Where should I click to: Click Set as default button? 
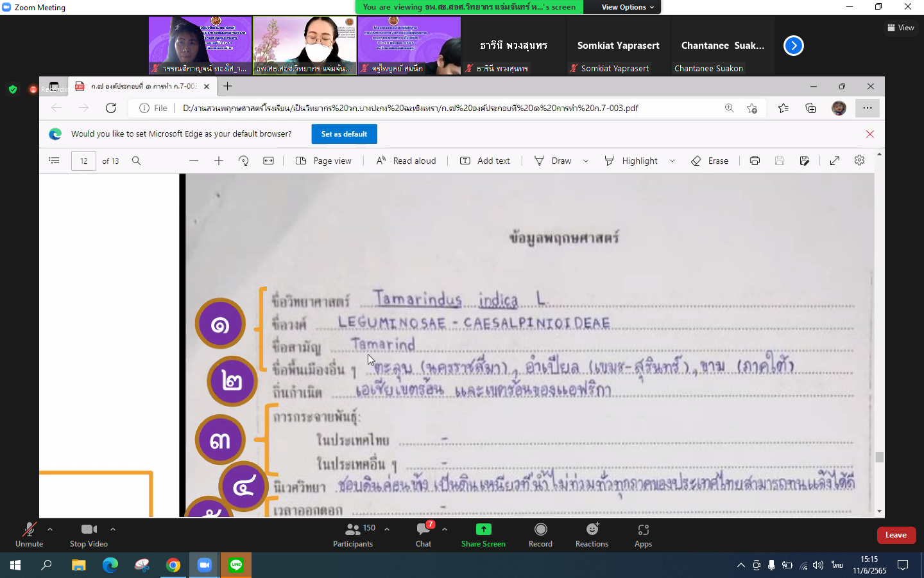(345, 134)
